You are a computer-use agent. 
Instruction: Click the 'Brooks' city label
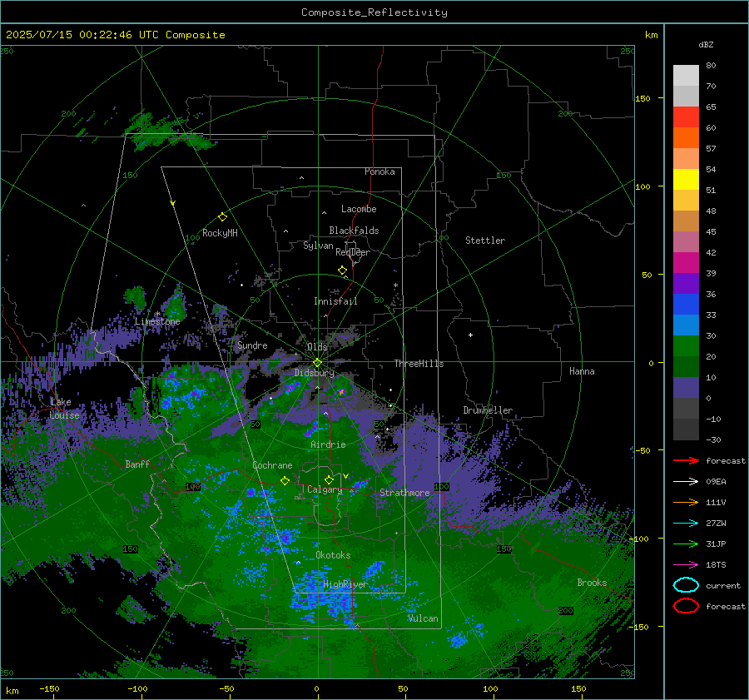pyautogui.click(x=592, y=583)
